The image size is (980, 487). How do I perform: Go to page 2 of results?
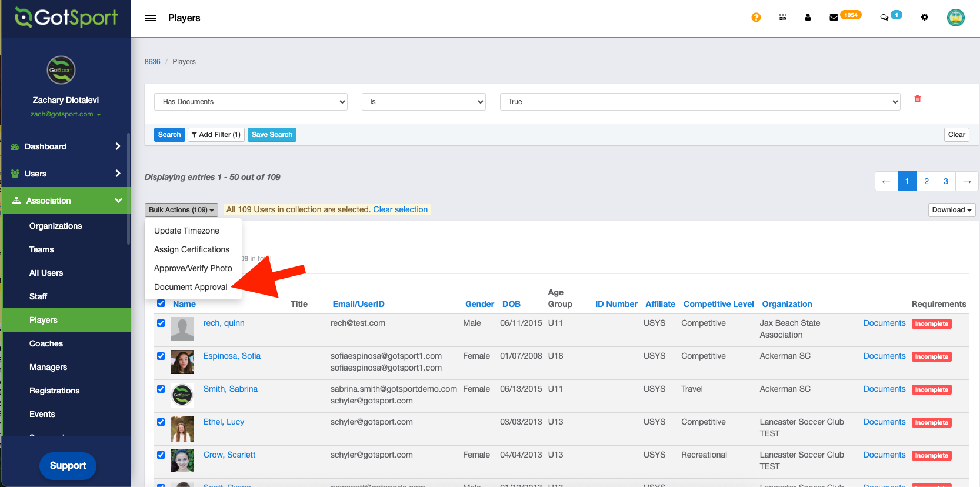(x=926, y=181)
